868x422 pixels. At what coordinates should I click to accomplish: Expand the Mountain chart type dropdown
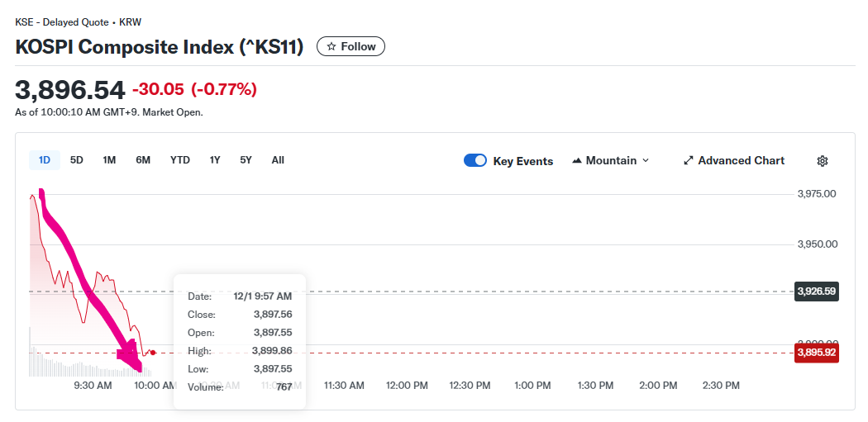click(610, 161)
